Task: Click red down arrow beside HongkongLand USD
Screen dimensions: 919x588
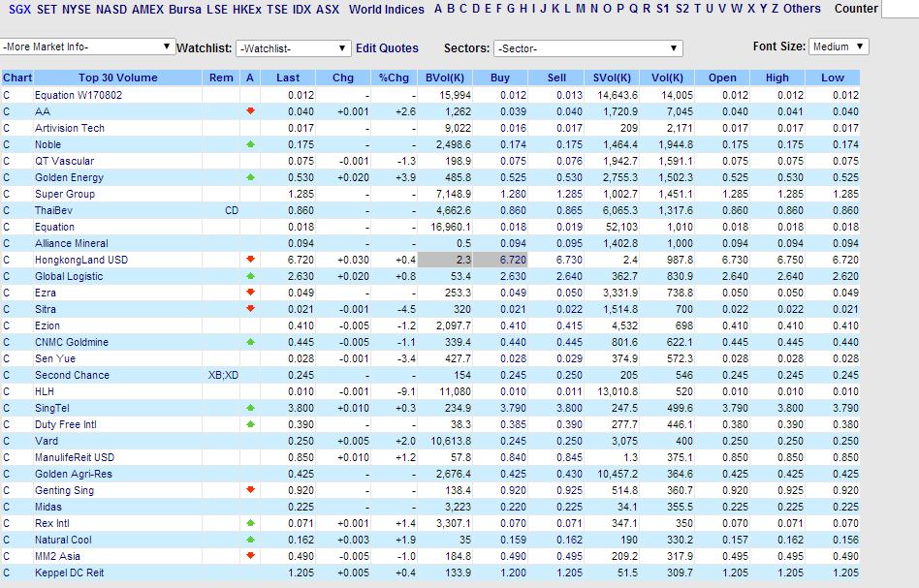Action: [250, 259]
